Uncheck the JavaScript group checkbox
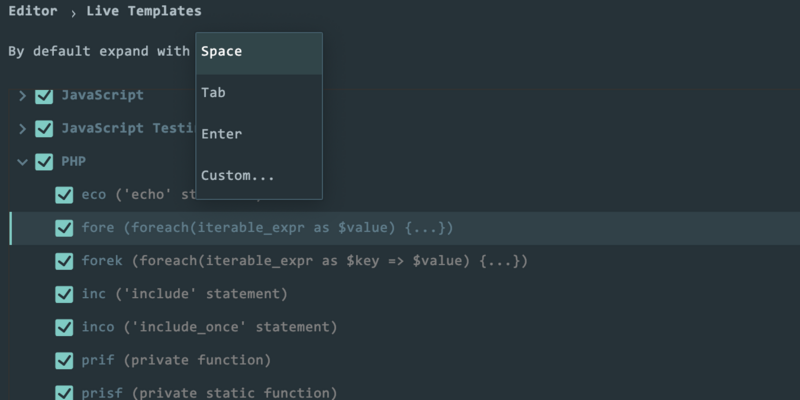This screenshot has width=800, height=400. pos(44,95)
